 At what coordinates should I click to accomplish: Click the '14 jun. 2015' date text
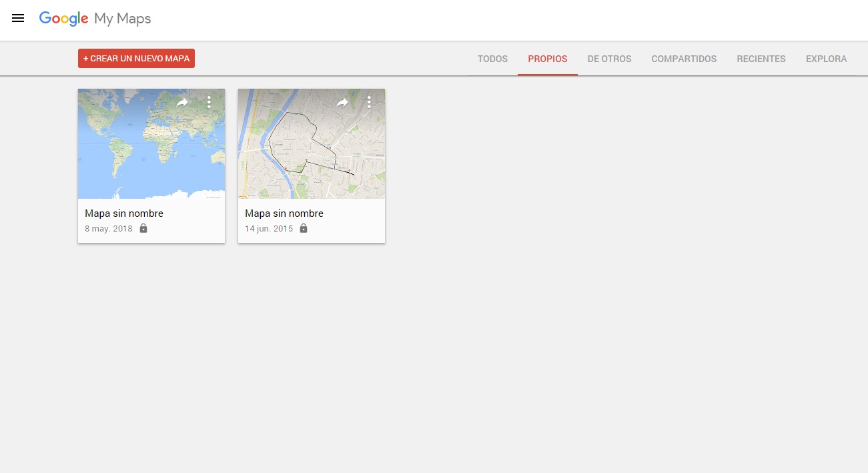(x=269, y=229)
